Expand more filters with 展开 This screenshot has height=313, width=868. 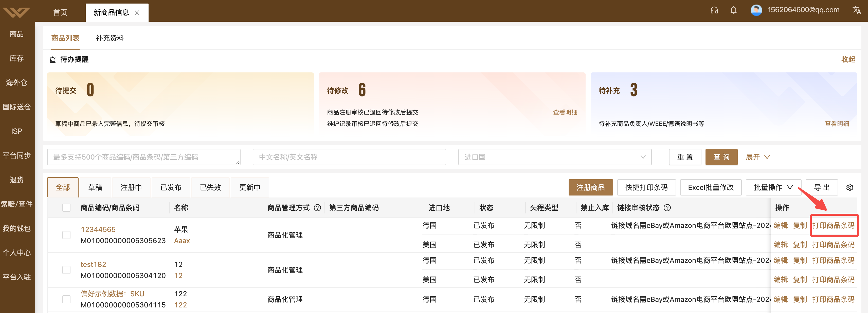(757, 157)
